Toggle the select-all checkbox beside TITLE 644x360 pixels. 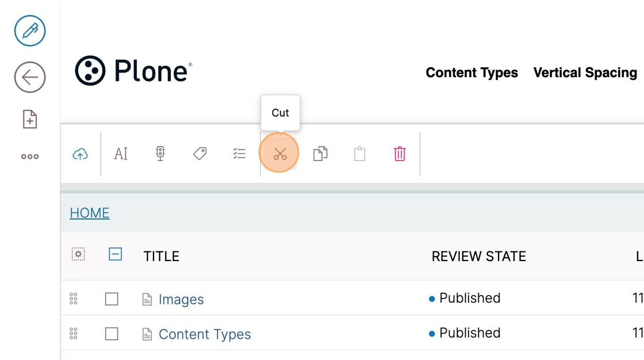coord(116,254)
